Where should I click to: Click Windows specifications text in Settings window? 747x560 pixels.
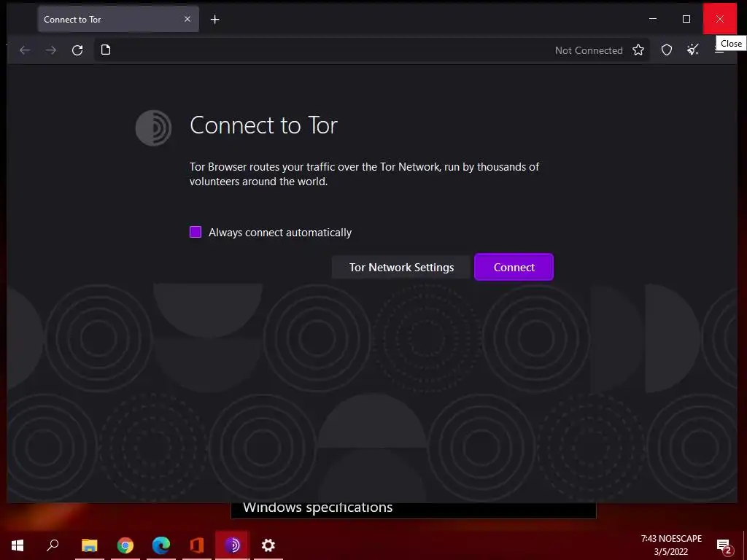[x=318, y=507]
